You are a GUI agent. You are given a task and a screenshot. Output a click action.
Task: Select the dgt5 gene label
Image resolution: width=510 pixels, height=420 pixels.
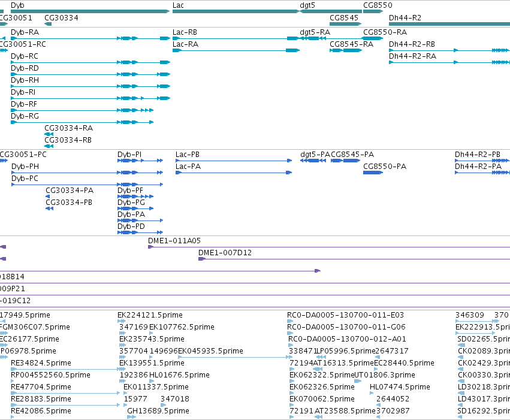(307, 5)
